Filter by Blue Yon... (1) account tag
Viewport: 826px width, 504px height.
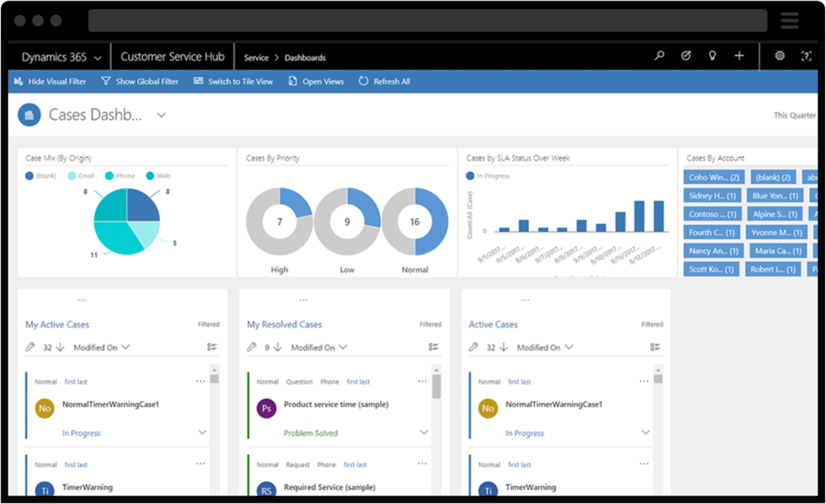(775, 196)
